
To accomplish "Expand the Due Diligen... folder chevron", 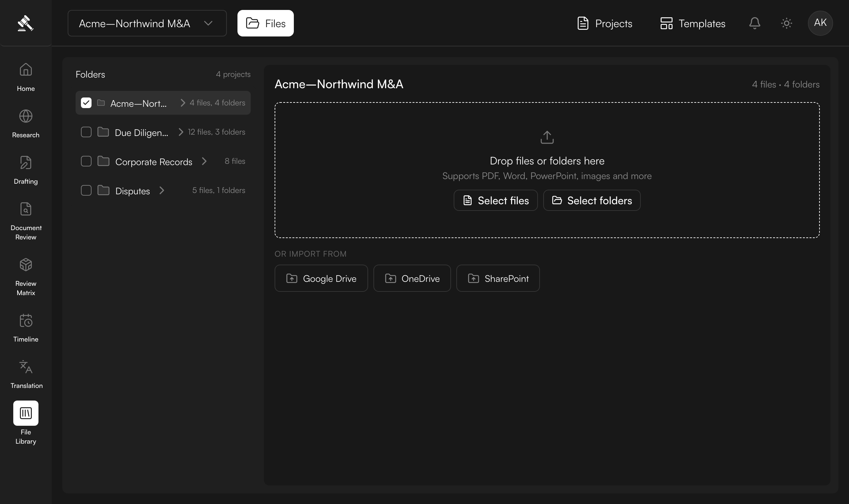I will click(181, 132).
